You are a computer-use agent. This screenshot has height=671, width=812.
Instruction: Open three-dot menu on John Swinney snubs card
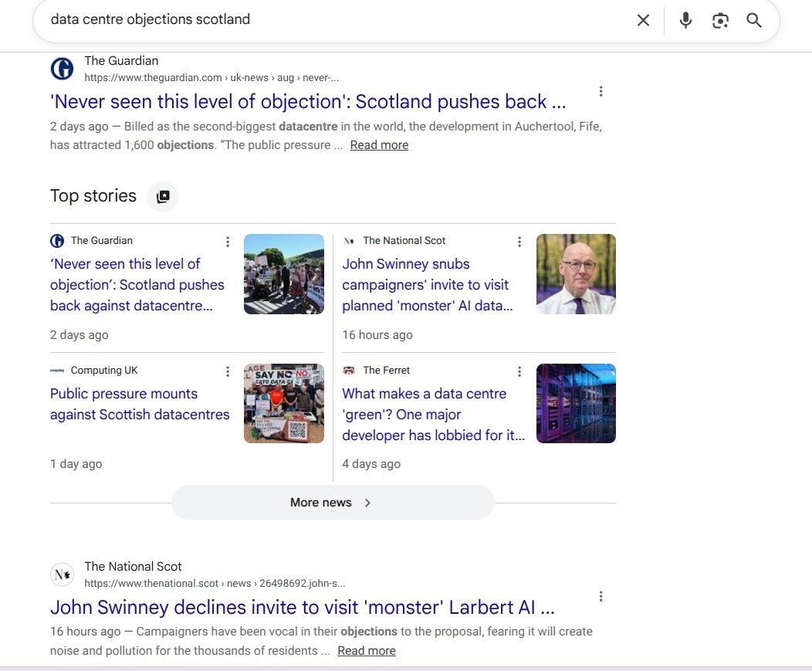pos(519,242)
